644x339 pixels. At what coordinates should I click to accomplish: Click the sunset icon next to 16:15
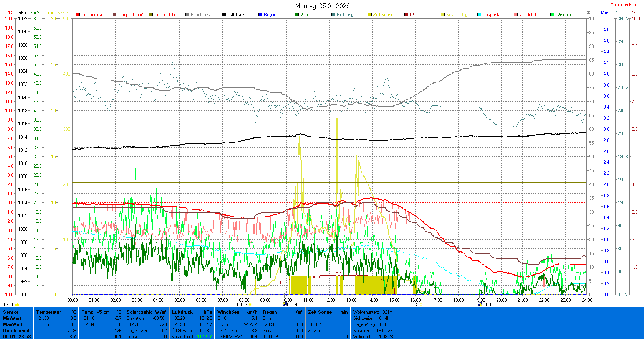(x=421, y=304)
